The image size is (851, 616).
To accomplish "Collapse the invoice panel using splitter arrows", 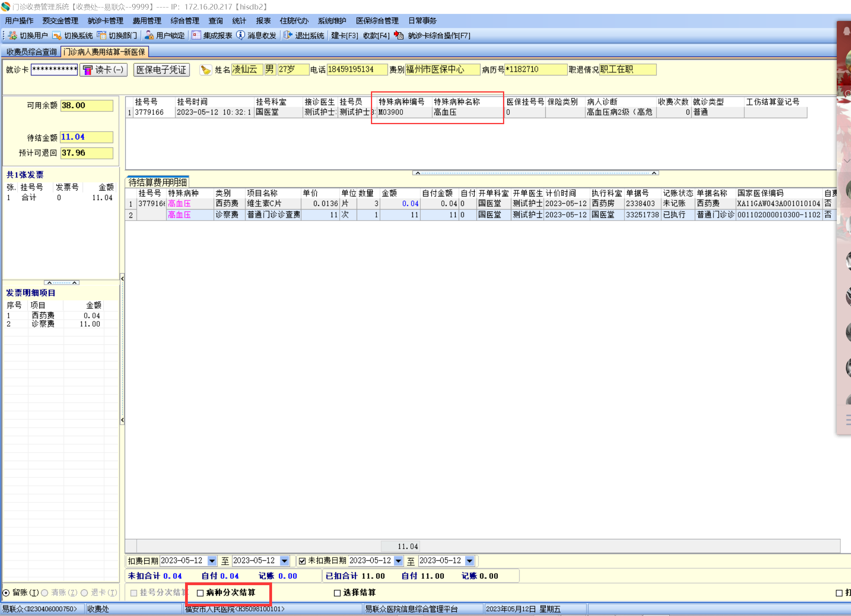I will [62, 282].
